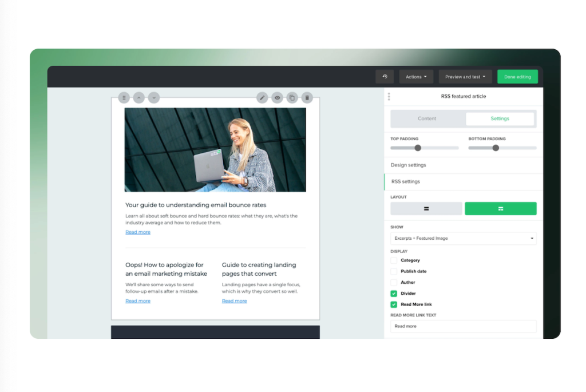Click the Read more link text field
This screenshot has height=392, width=586.
tap(464, 326)
